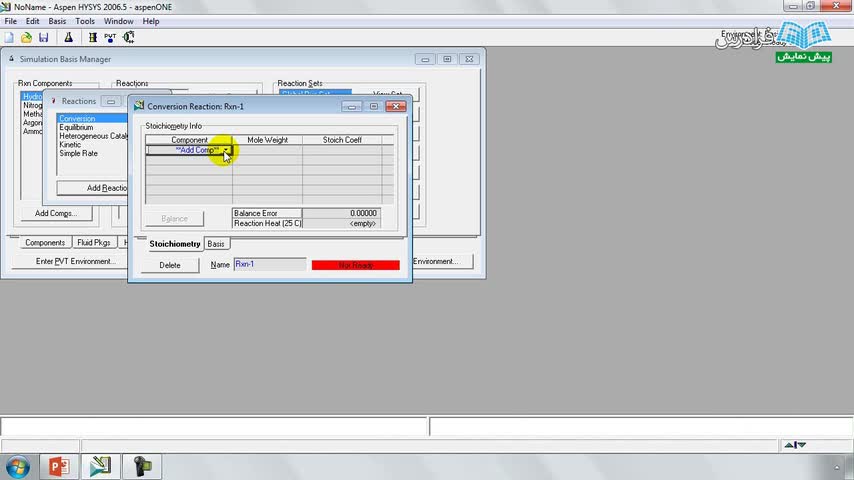Switch to the Stoichiometry tab

click(175, 244)
